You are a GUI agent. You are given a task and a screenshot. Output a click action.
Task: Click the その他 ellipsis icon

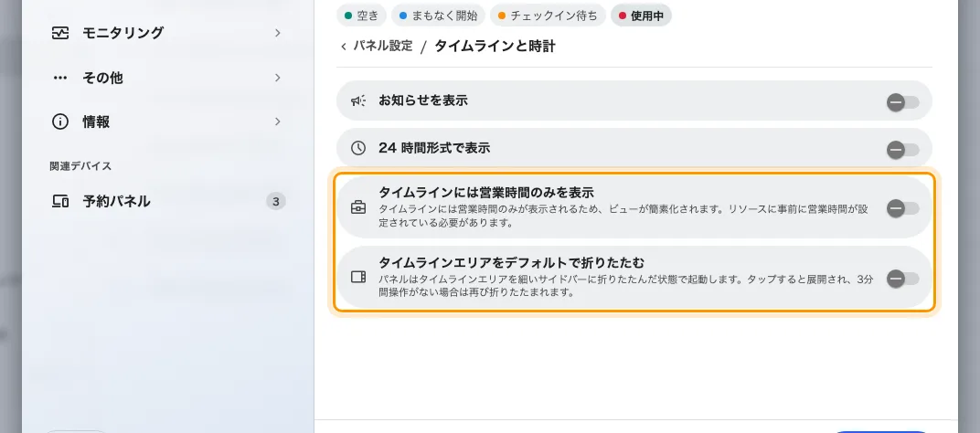pos(60,78)
